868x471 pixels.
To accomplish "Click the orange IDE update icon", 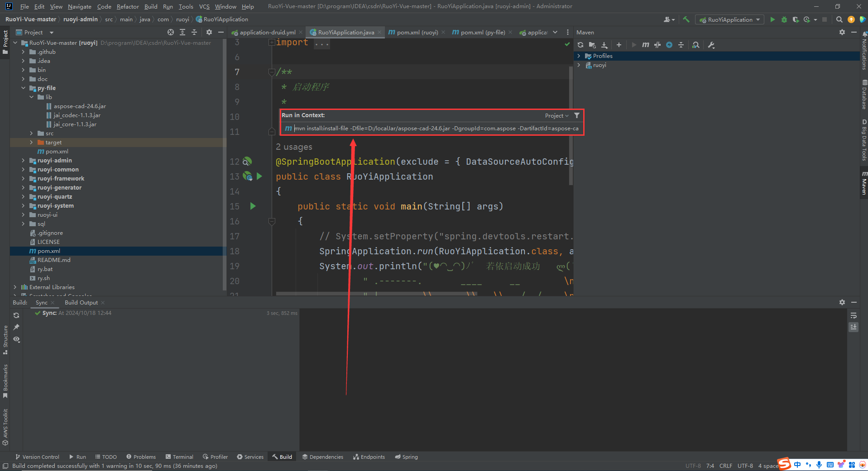I will (x=851, y=19).
